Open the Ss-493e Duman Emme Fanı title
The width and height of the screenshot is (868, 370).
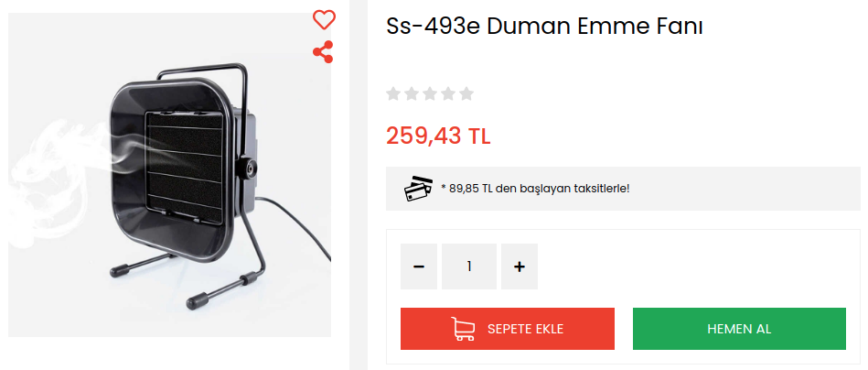545,27
